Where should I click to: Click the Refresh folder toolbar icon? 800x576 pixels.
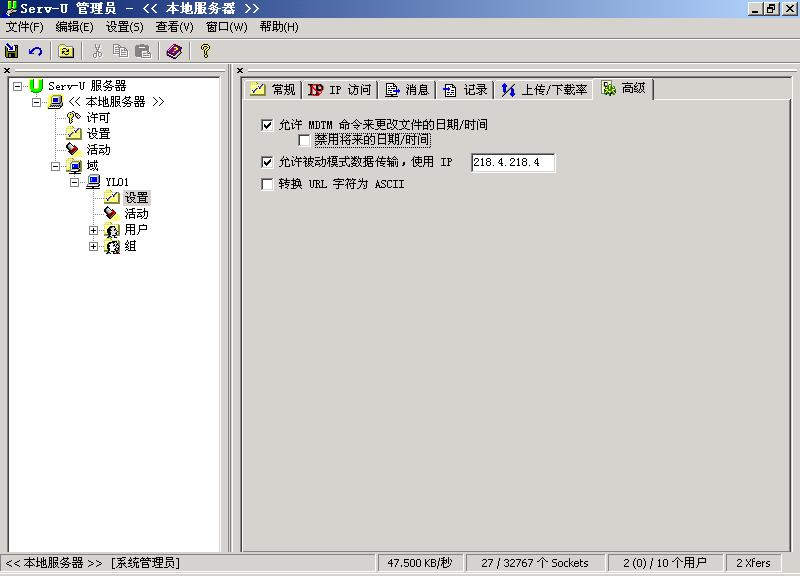[66, 51]
